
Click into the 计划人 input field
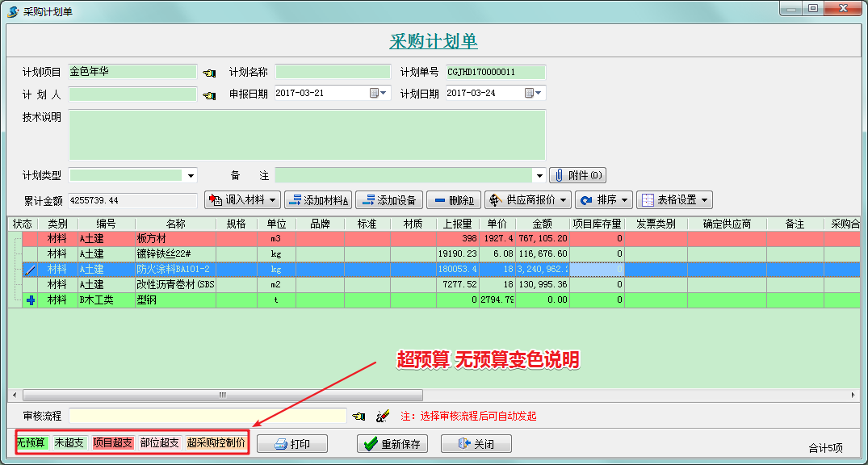[x=132, y=94]
